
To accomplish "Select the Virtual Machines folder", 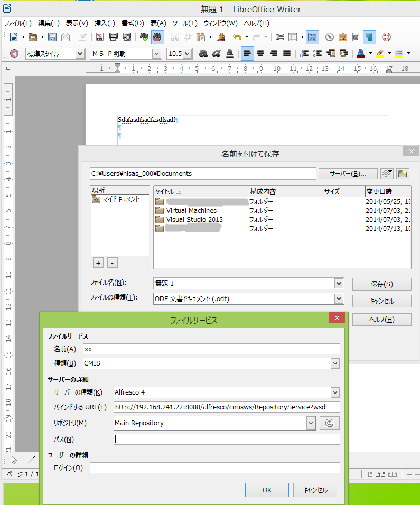I will tap(191, 211).
